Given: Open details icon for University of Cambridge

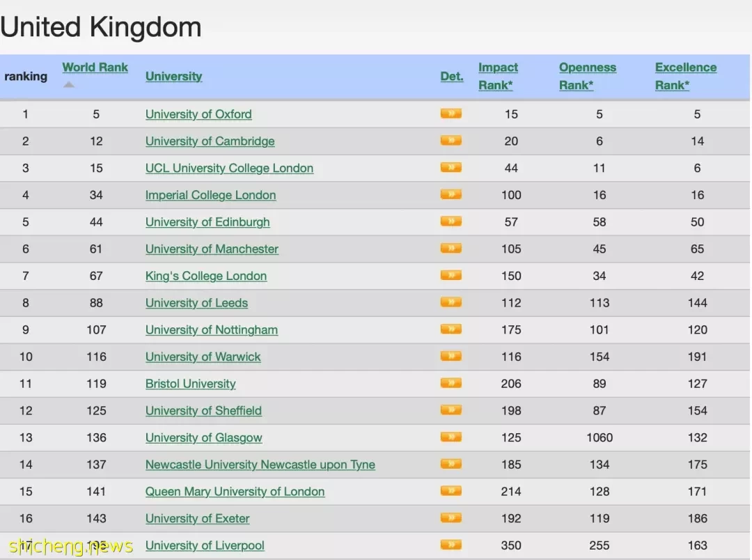Looking at the screenshot, I should [451, 140].
